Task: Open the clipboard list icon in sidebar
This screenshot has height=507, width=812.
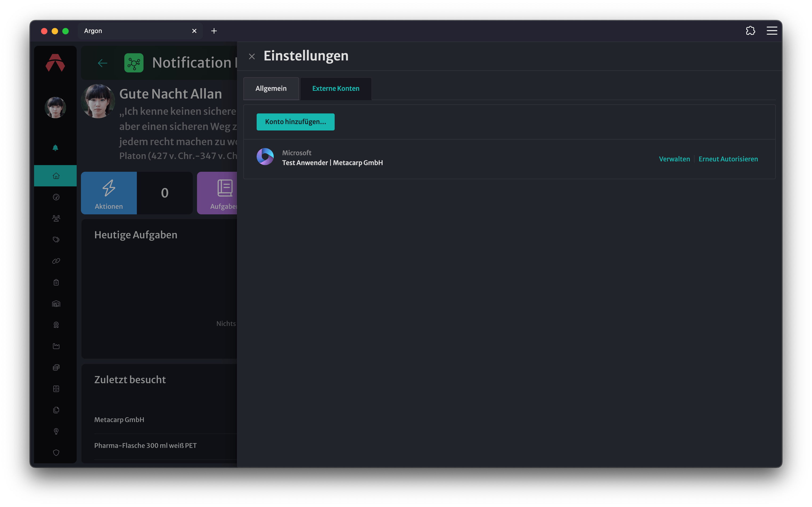Action: 56,282
